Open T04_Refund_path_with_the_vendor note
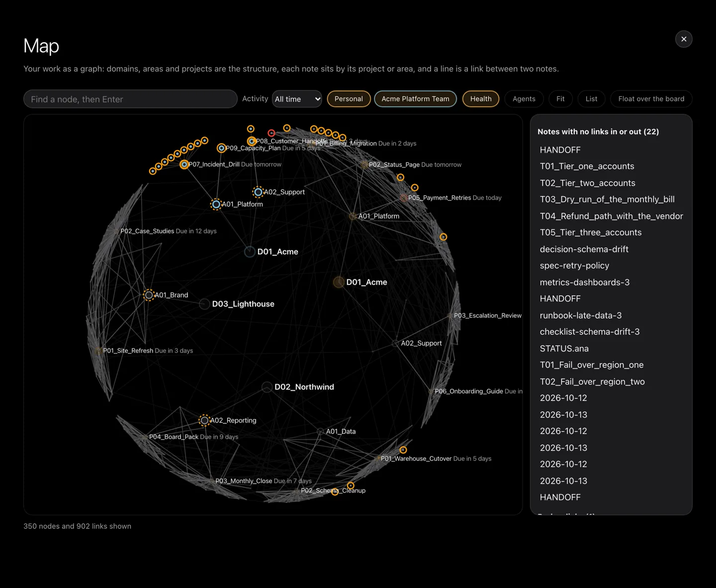This screenshot has height=588, width=716. click(611, 216)
